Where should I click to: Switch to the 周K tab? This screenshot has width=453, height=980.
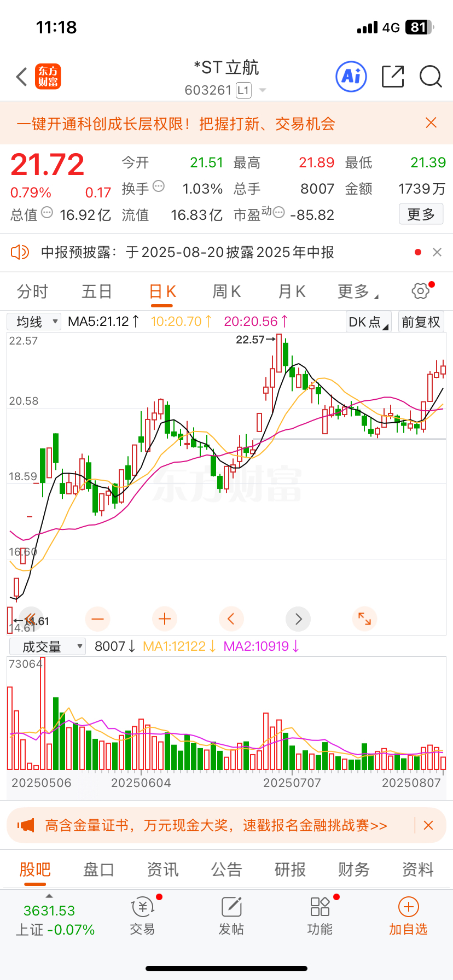coord(226,291)
